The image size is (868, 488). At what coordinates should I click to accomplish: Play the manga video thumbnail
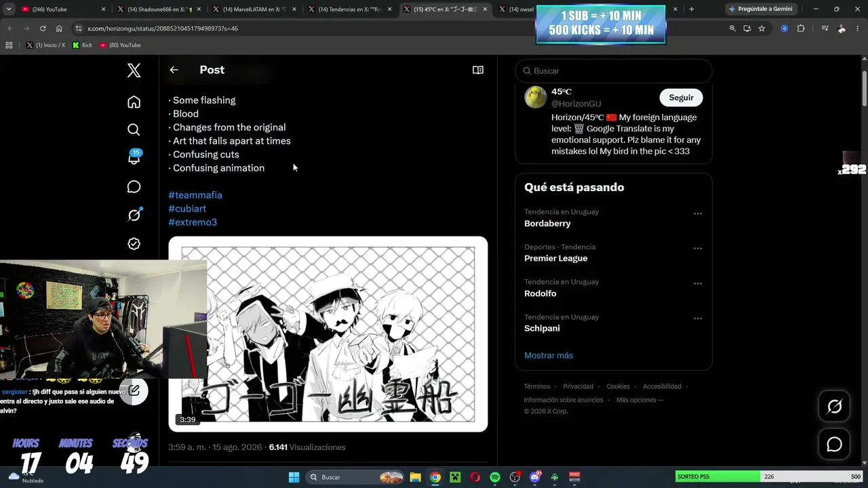(x=328, y=334)
